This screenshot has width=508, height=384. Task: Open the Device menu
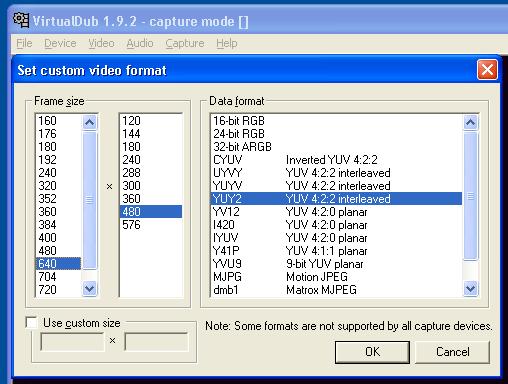tap(60, 43)
